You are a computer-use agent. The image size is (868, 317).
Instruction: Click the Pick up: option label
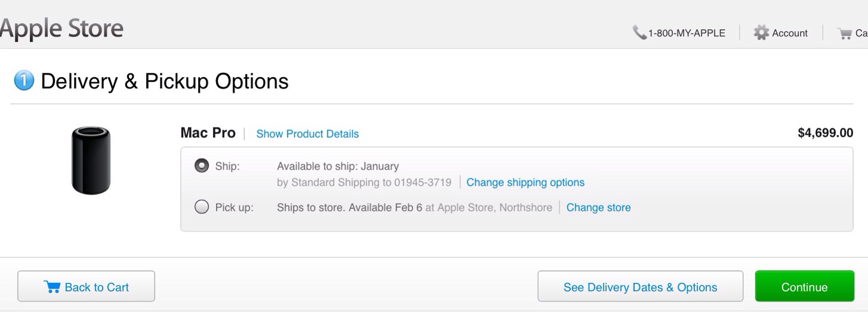[234, 208]
